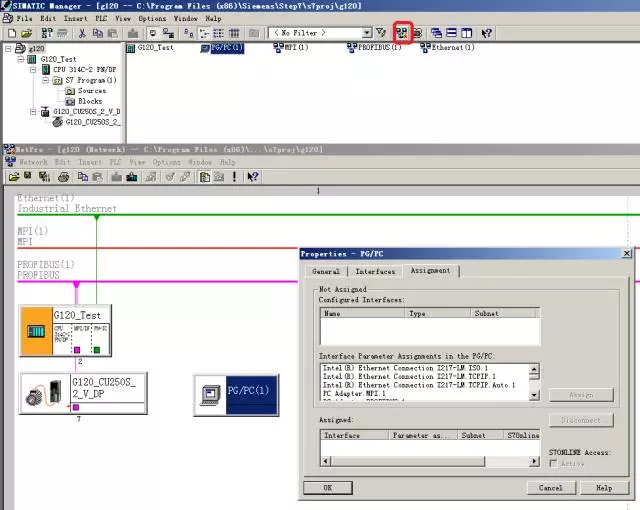Click the context help icon in SIMATIC toolbar

click(x=486, y=33)
